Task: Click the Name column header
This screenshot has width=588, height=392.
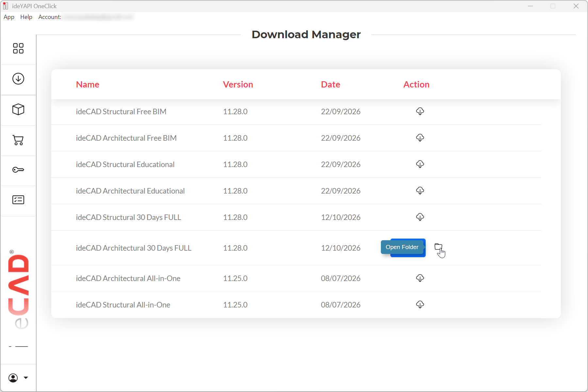Action: [x=88, y=85]
